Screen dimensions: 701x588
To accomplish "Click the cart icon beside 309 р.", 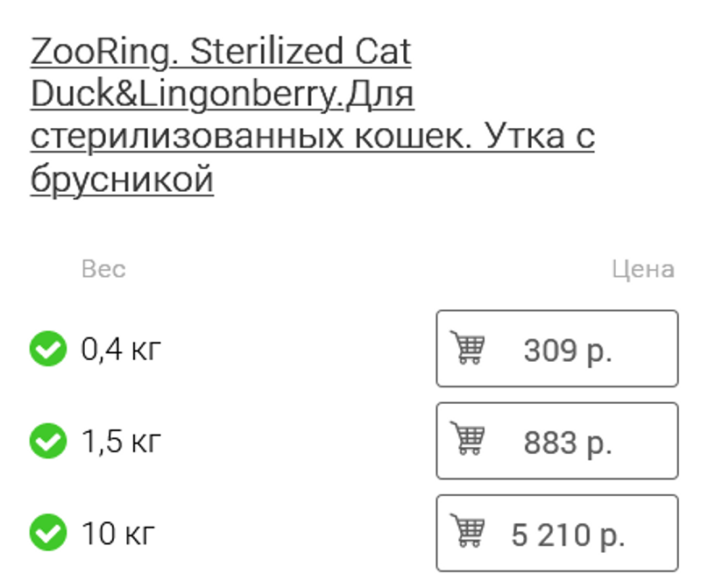I will (468, 348).
